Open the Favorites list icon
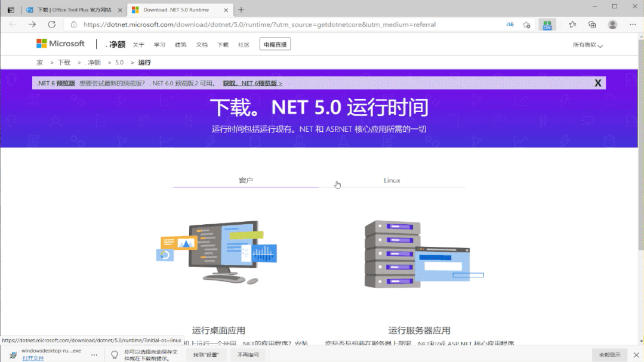644x362 pixels. click(572, 24)
